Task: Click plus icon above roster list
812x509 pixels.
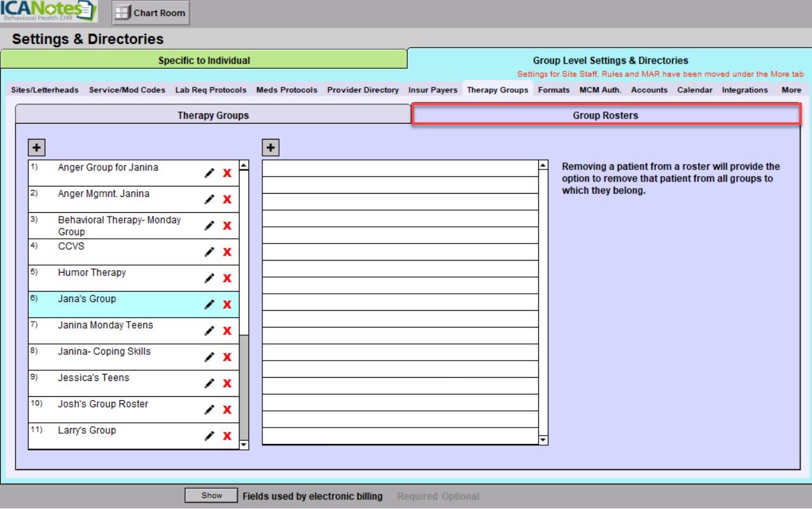Action: 271,148
